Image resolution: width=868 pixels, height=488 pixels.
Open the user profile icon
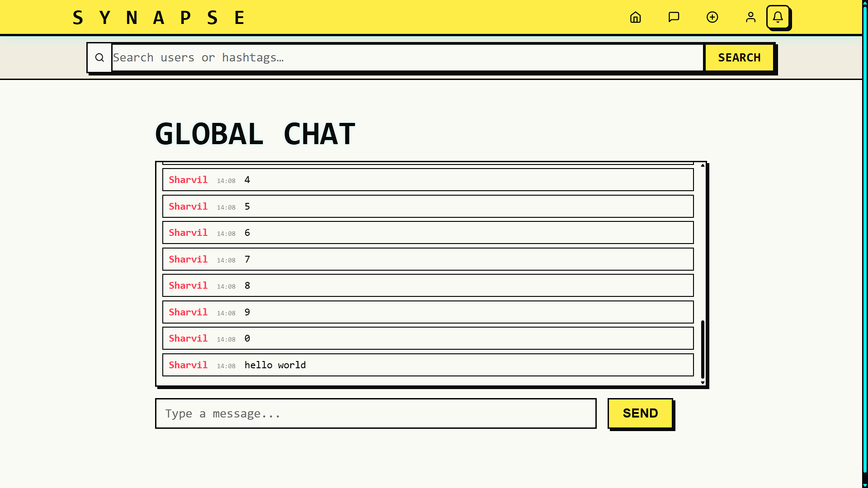(x=750, y=17)
